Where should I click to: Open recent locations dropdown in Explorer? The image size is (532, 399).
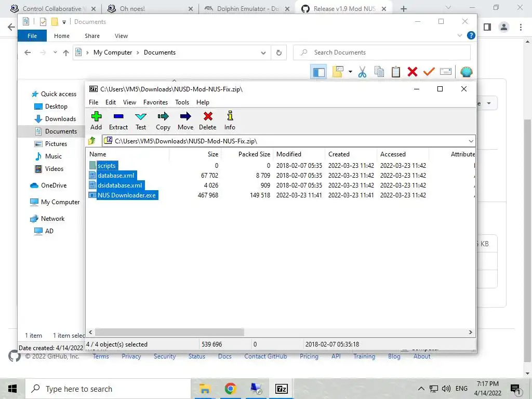pos(55,52)
